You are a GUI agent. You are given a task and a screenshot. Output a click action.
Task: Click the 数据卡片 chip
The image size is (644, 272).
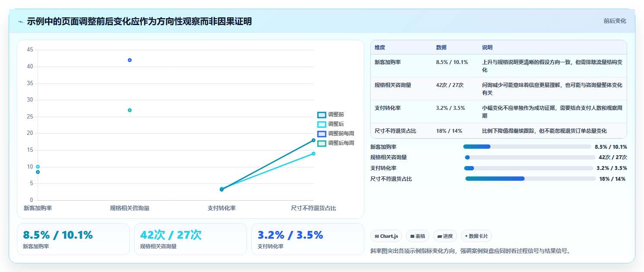[476, 236]
